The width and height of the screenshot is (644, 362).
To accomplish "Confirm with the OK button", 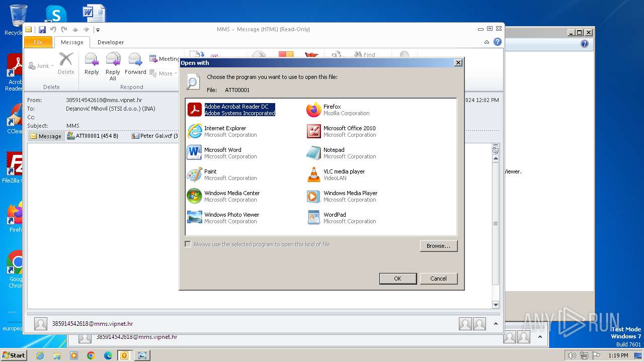I will 397,279.
